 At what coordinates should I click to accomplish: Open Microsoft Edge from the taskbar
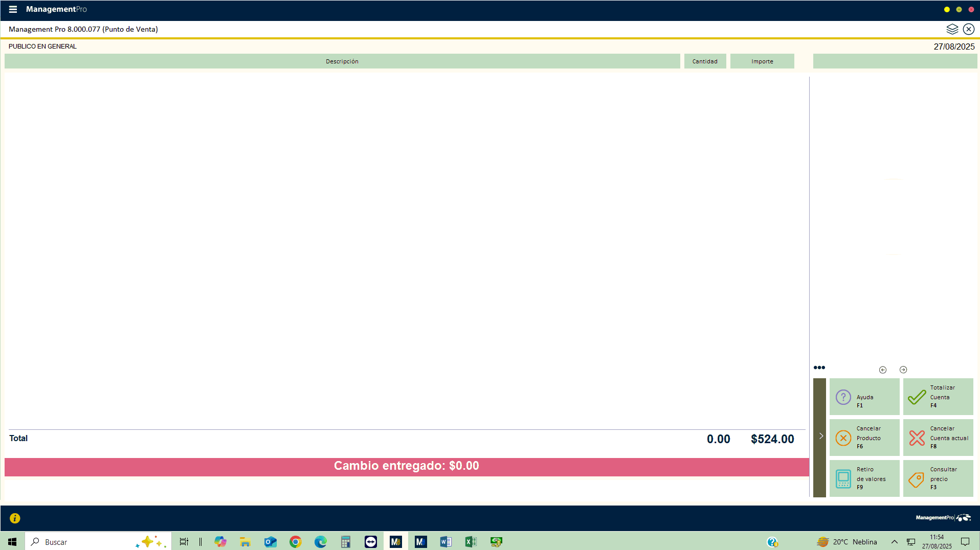click(x=320, y=542)
